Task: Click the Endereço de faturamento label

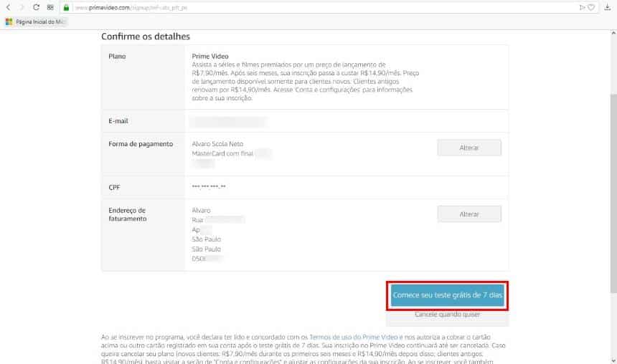Action: click(128, 215)
